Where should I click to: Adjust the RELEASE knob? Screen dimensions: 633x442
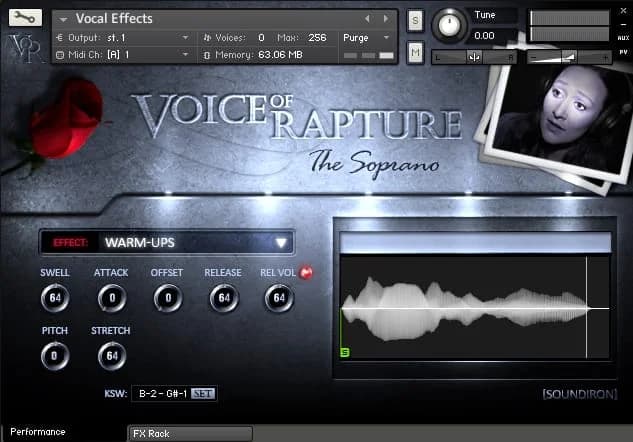coord(224,298)
